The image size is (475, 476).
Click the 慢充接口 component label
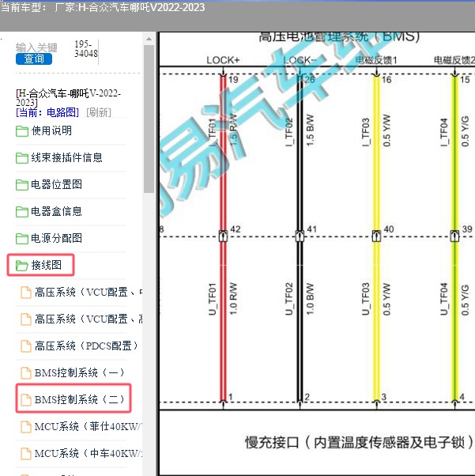360,442
